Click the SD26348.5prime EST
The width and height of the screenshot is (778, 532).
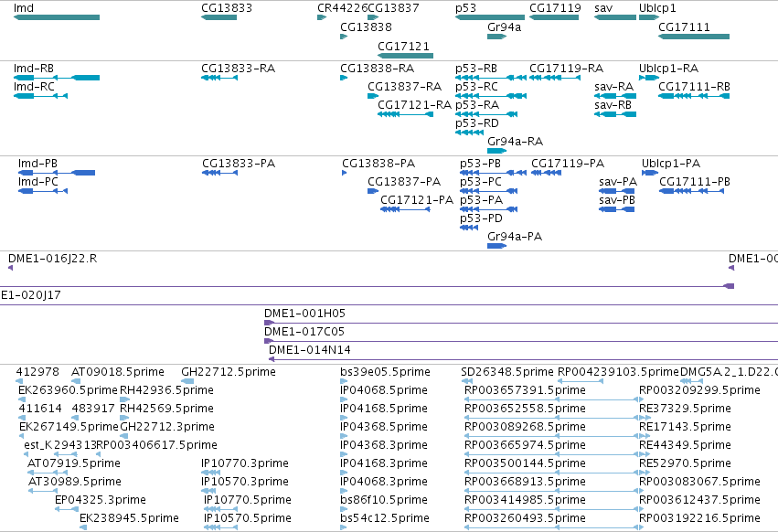click(x=467, y=381)
